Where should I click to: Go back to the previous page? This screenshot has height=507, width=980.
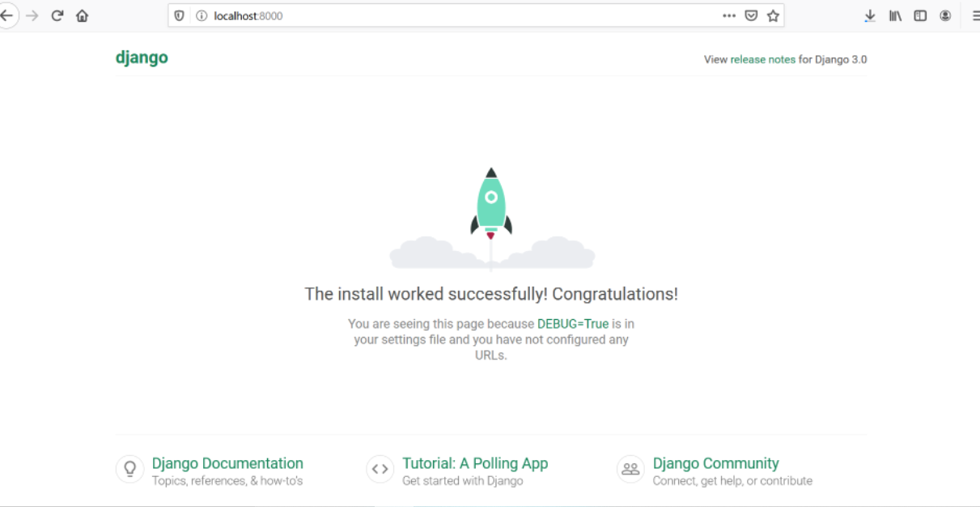pyautogui.click(x=6, y=15)
